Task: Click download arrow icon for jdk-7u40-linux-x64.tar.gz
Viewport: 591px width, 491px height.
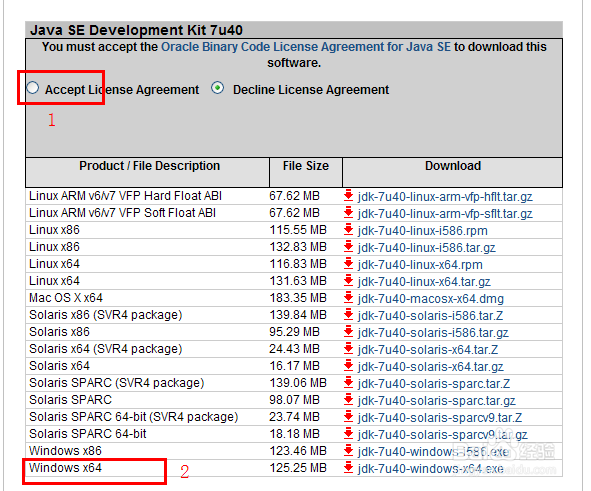Action: 349,281
